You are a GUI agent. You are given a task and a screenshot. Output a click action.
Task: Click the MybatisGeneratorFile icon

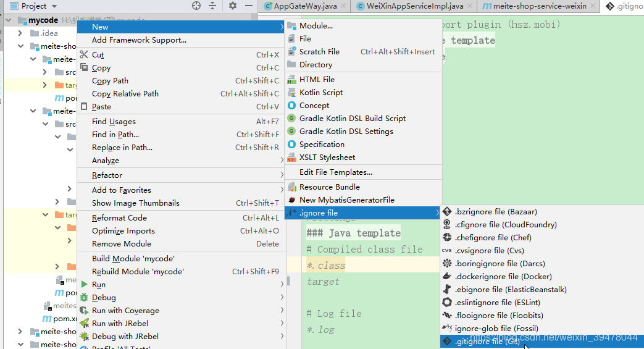click(x=292, y=200)
